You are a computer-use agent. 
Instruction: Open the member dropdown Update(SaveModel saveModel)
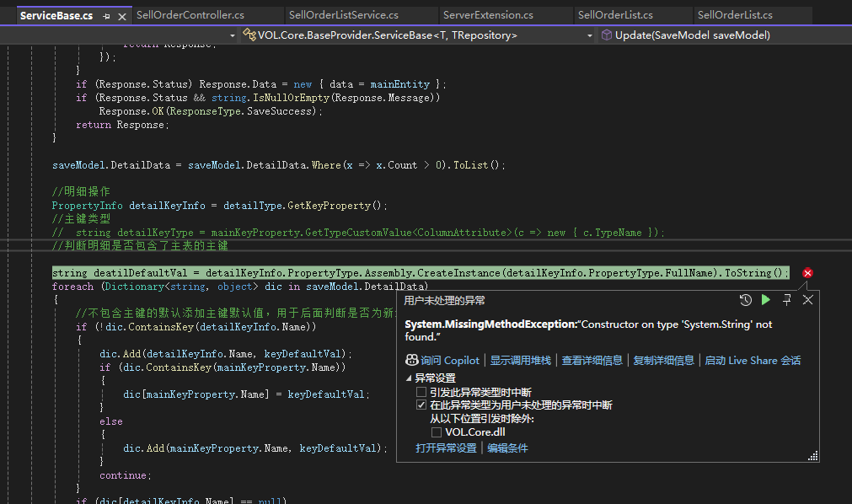[x=692, y=35]
